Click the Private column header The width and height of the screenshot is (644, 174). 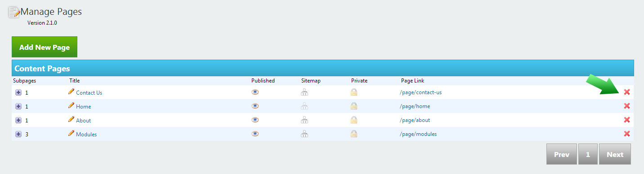click(359, 81)
